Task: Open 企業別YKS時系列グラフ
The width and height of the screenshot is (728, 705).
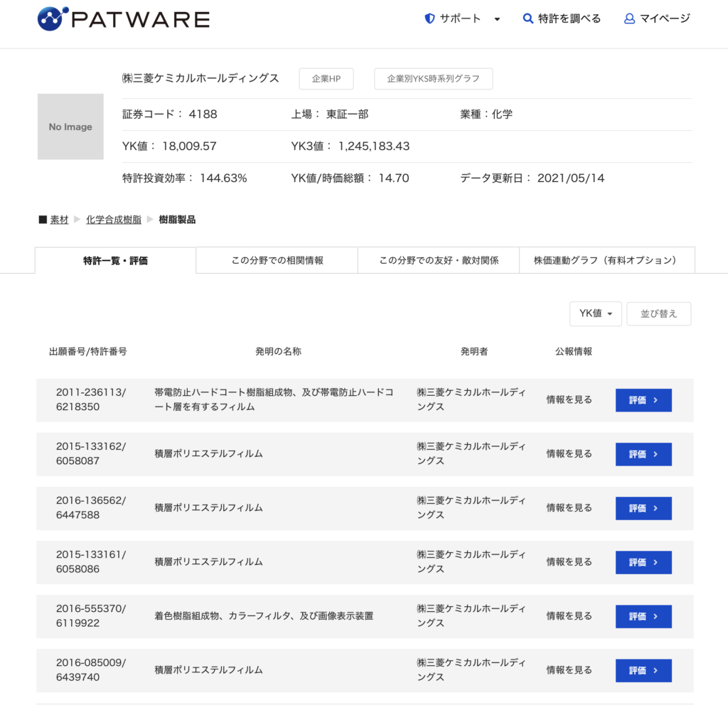Action: click(434, 79)
